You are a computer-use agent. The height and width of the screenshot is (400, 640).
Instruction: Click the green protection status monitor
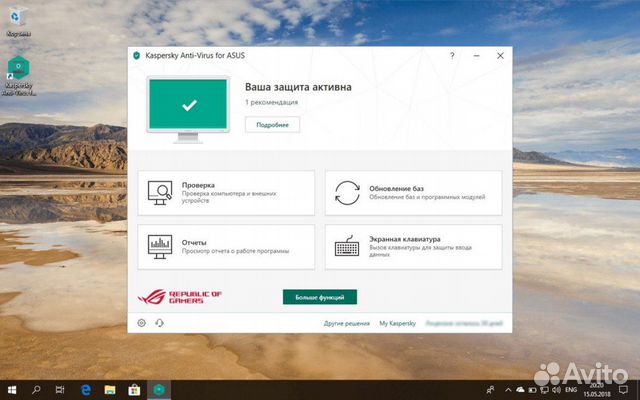click(188, 109)
